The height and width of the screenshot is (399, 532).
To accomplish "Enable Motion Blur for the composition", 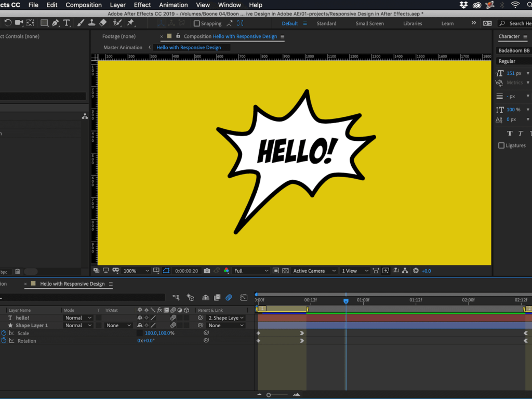I will tap(229, 298).
